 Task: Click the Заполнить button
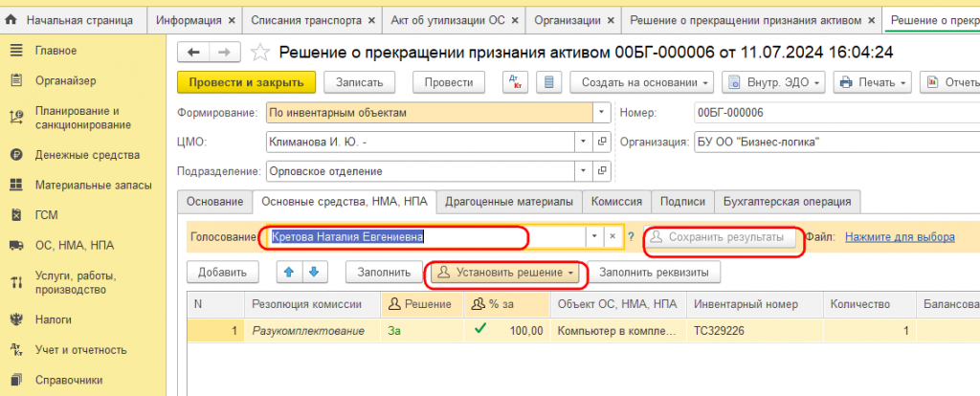click(x=384, y=273)
